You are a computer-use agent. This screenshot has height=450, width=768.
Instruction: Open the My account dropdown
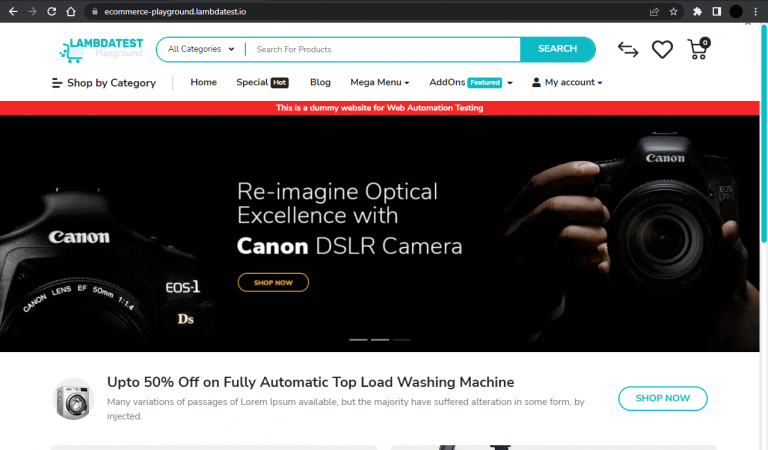(x=567, y=82)
